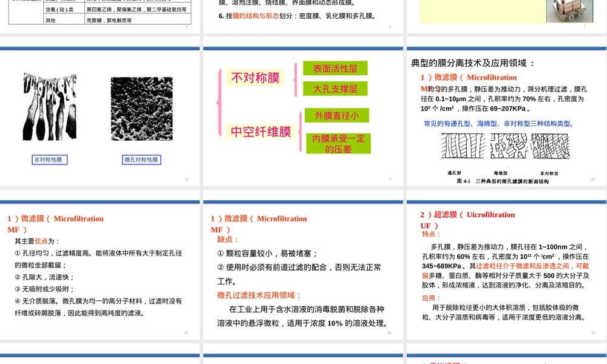Click the 其主要优点为 line
This screenshot has height=364, width=607.
click(x=38, y=241)
